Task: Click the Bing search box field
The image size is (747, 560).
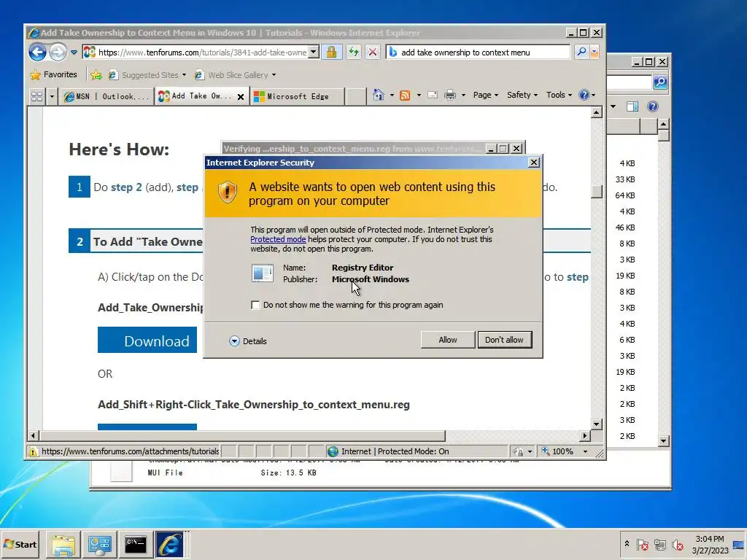Action: [478, 52]
